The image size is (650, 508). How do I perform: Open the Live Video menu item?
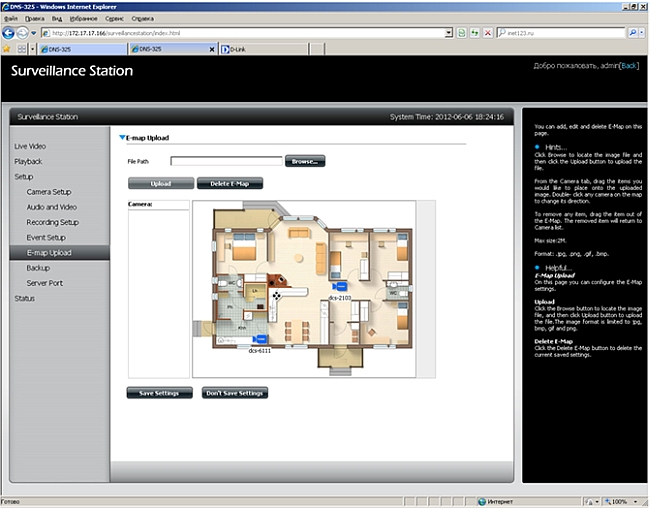coord(29,146)
